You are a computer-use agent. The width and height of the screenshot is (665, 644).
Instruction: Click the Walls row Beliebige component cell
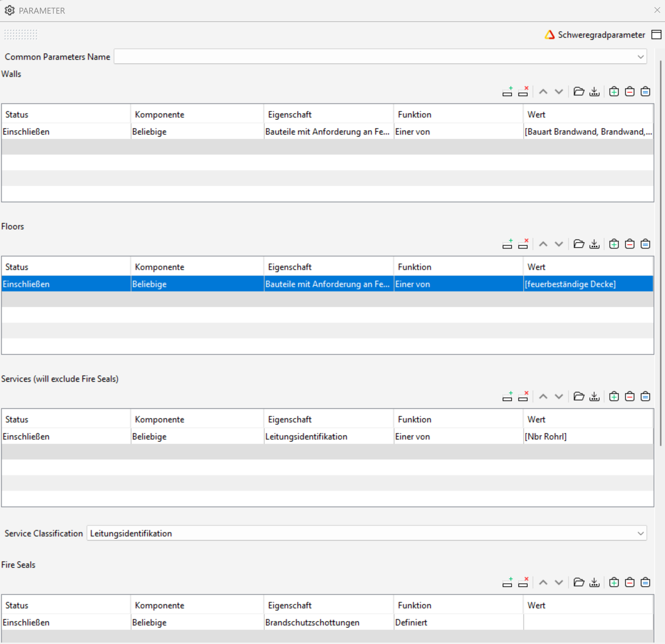pos(197,132)
